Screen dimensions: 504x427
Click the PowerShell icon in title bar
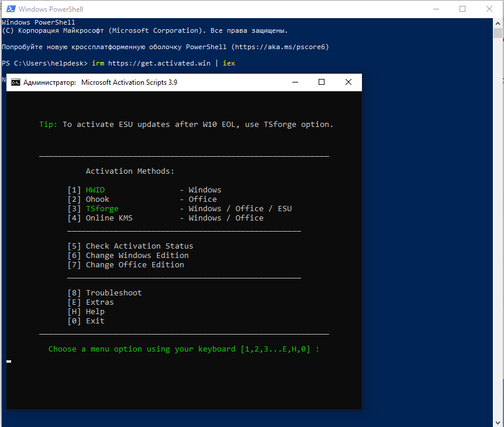[x=11, y=9]
